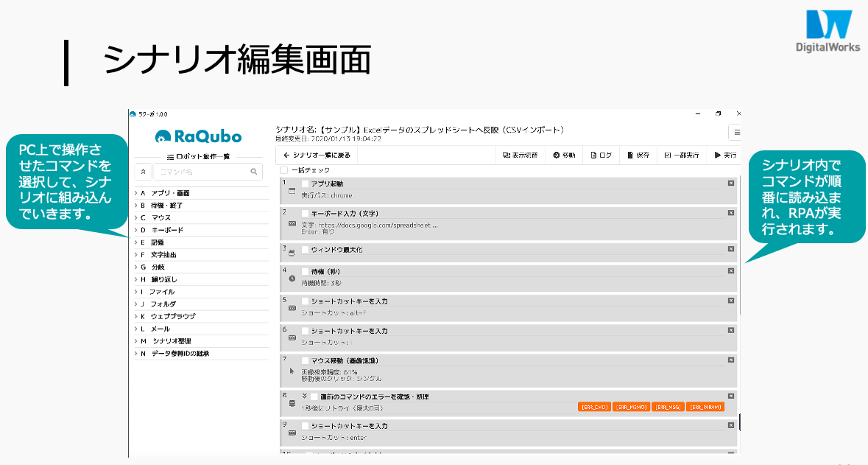Remove step 4 待機（秒） using its X icon

click(730, 270)
